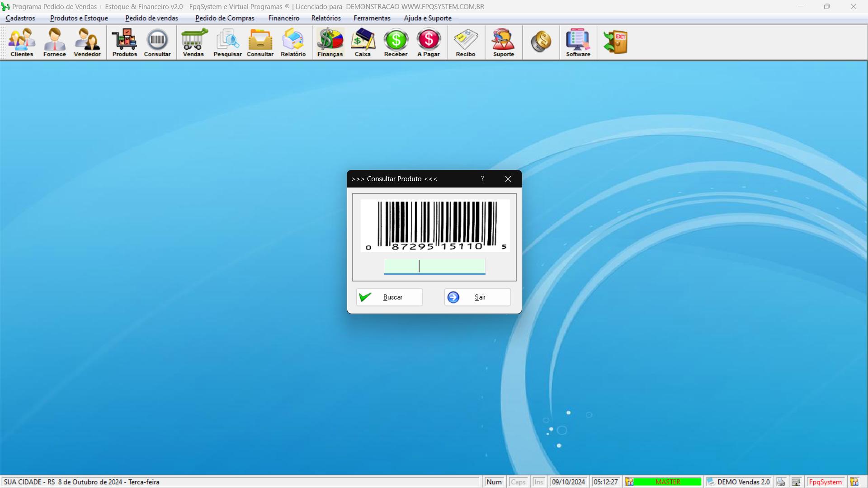Click the green MASTER status indicator
The width and height of the screenshot is (868, 488).
[x=668, y=482]
